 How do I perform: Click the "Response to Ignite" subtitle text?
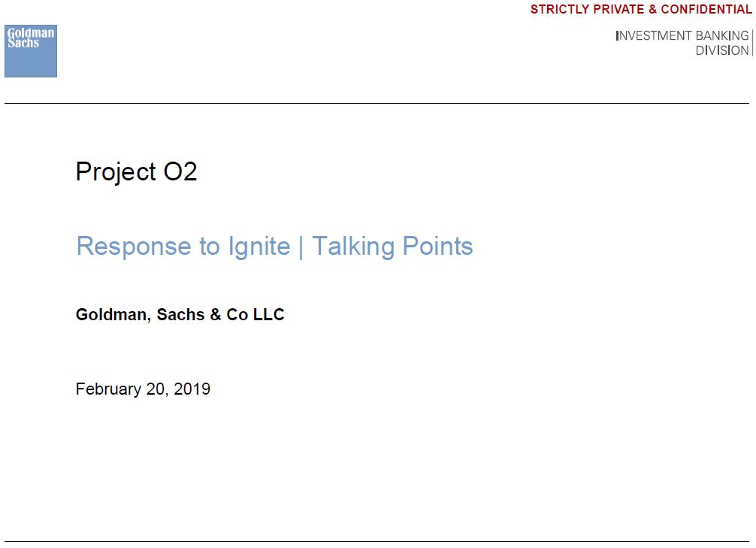(183, 247)
